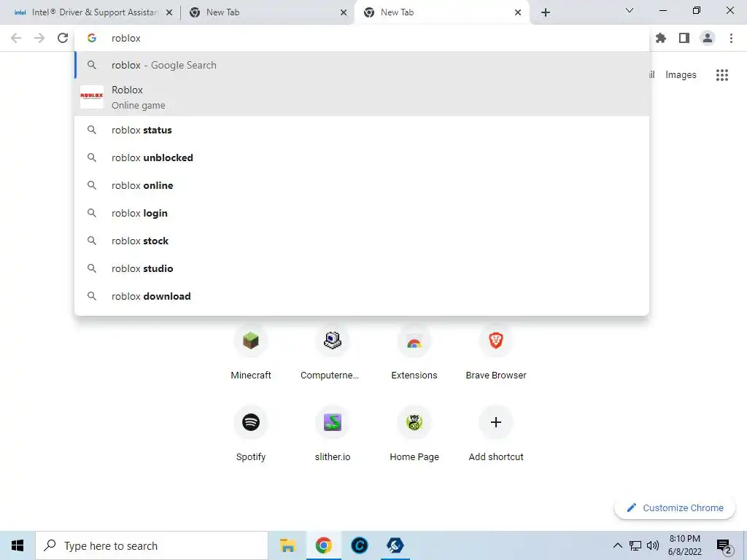Viewport: 747px width, 560px height.
Task: Select 'roblox stock' suggestion
Action: click(362, 241)
